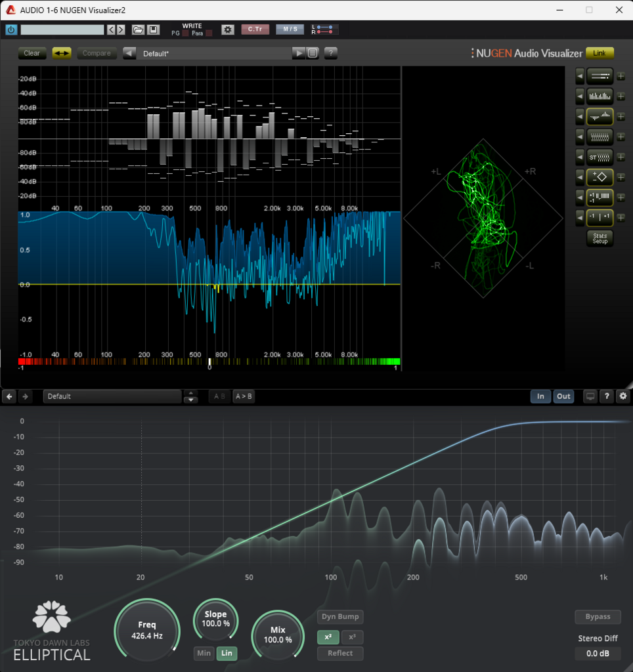This screenshot has height=672, width=633.
Task: Toggle the correlation by frequency view
Action: (600, 197)
